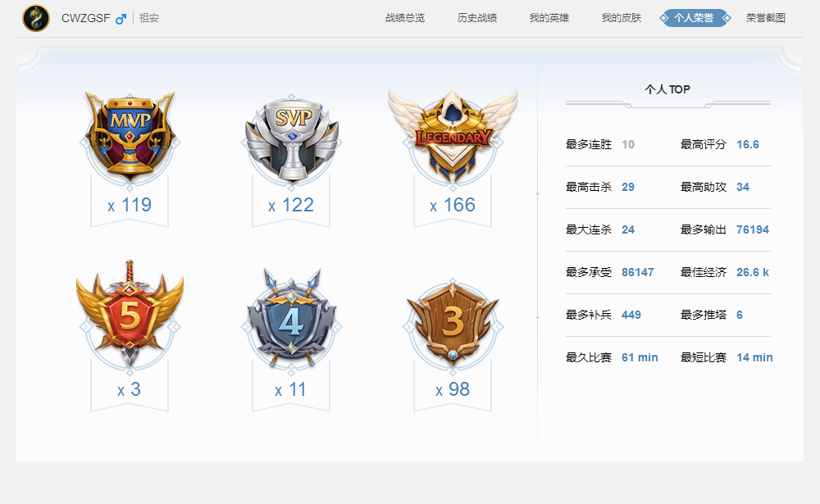The width and height of the screenshot is (820, 504).
Task: Open the 战绩总览 tab
Action: [405, 18]
